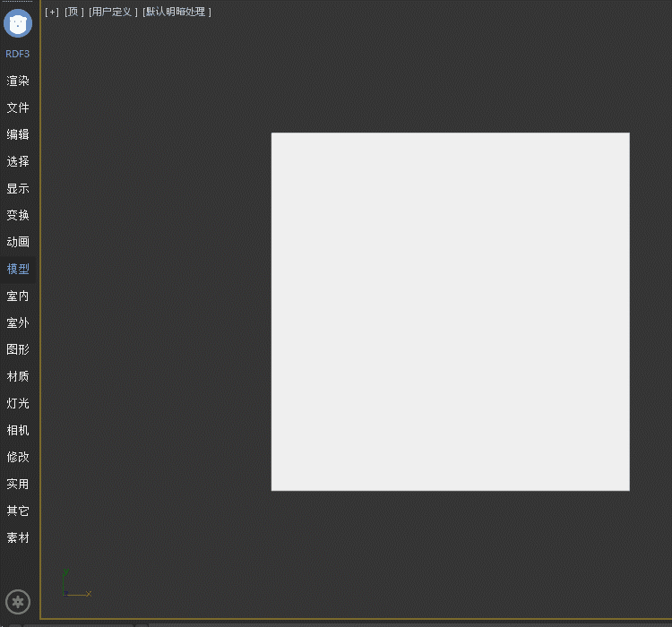Click the bear logo icon at top
This screenshot has height=627, width=672.
pyautogui.click(x=18, y=22)
